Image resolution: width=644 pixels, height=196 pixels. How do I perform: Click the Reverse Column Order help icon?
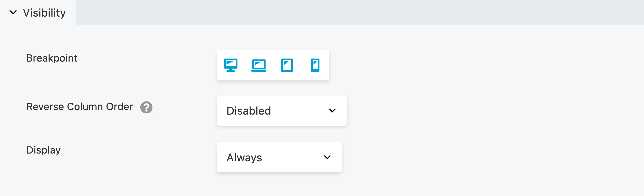(x=146, y=108)
